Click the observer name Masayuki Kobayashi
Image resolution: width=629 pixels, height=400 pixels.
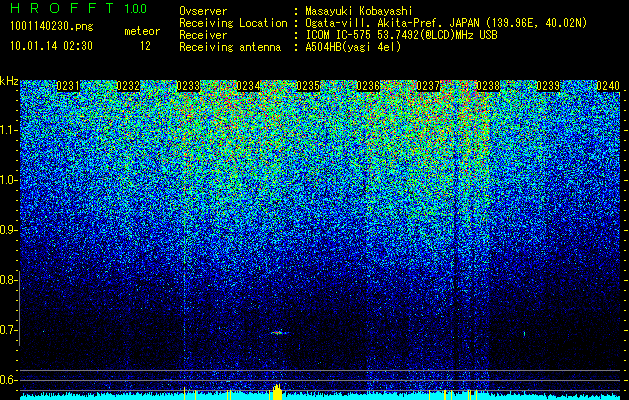359,11
